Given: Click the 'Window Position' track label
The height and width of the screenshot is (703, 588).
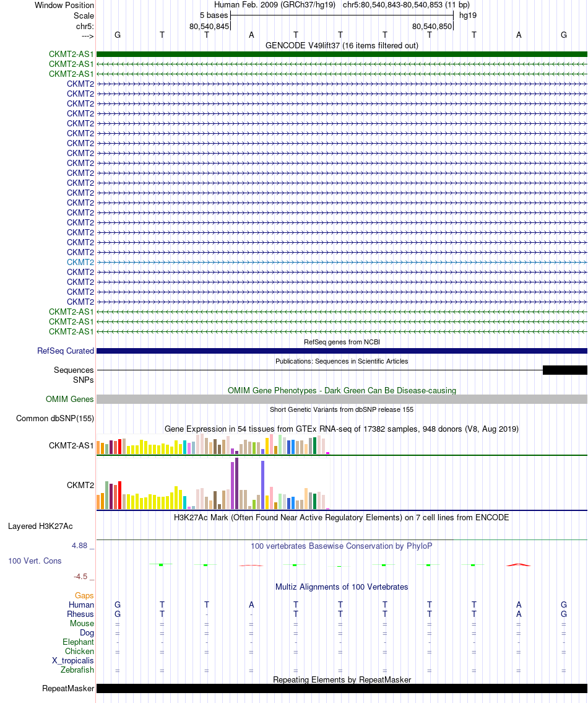Looking at the screenshot, I should click(64, 6).
